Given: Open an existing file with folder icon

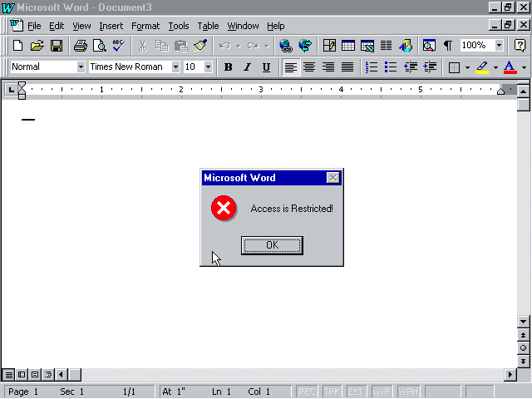Looking at the screenshot, I should click(x=37, y=46).
